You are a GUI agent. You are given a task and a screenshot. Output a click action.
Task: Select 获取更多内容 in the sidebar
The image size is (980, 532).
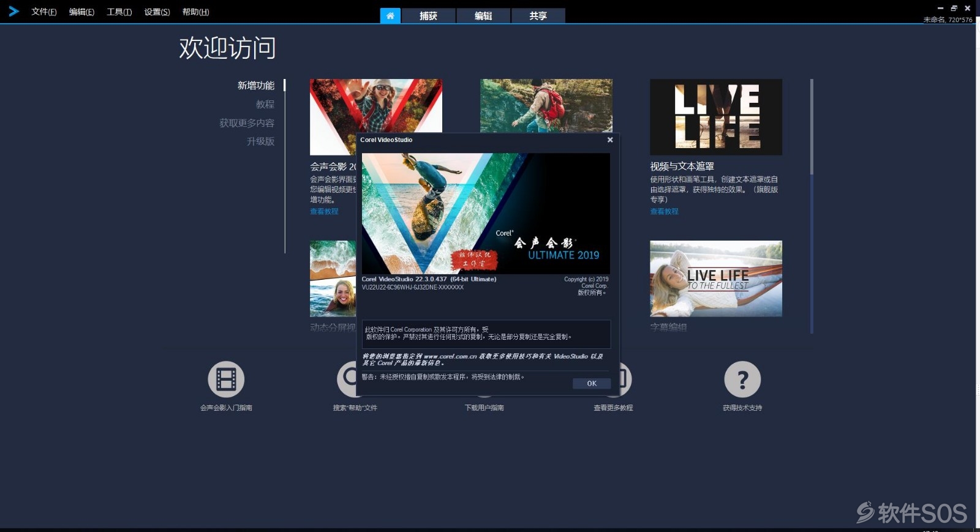[x=247, y=123]
